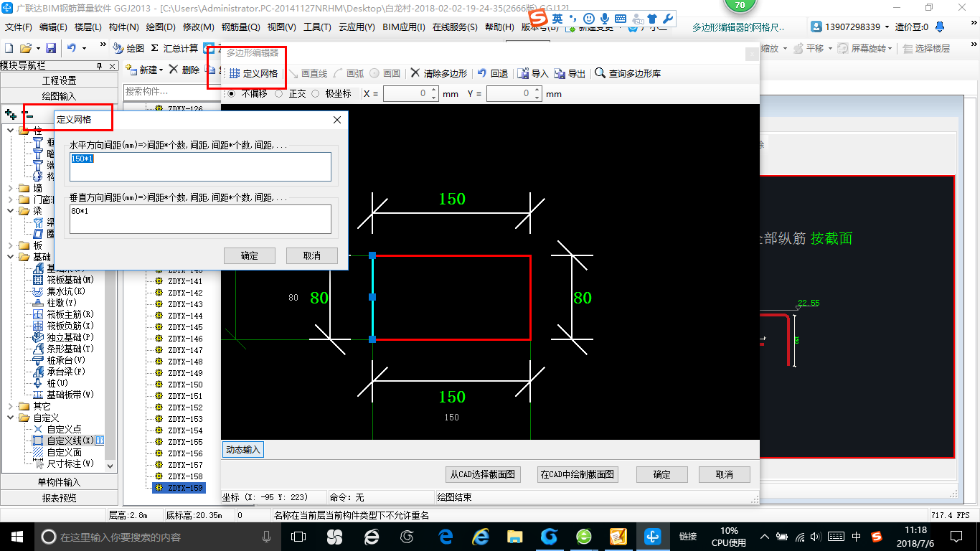The width and height of the screenshot is (980, 551).
Task: Click expand-all plus icon in navigator
Action: point(11,113)
